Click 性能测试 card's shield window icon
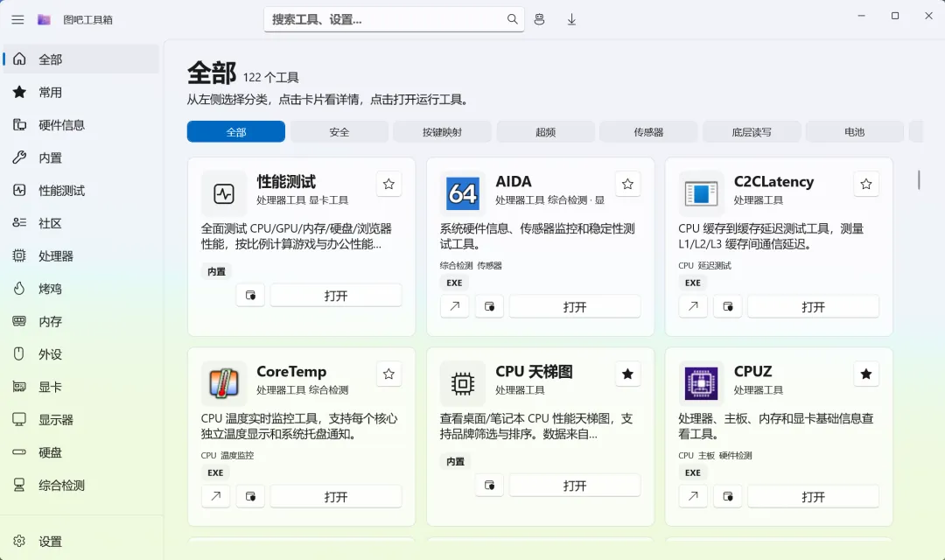Image resolution: width=945 pixels, height=560 pixels. click(250, 296)
